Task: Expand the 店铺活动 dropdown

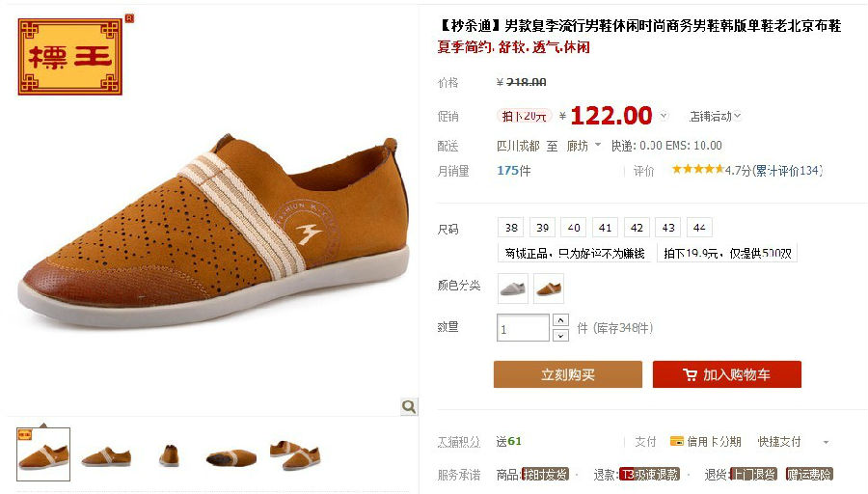Action: (715, 117)
